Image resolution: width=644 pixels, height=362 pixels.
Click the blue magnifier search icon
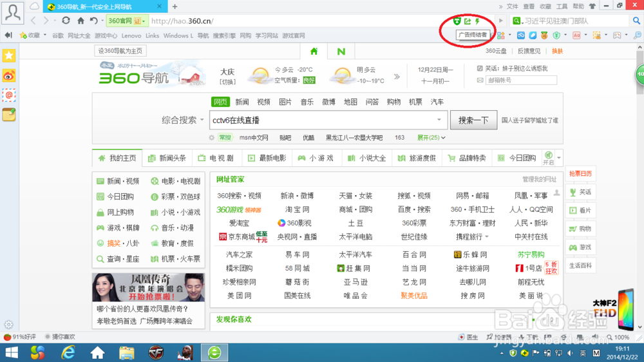pos(636,21)
